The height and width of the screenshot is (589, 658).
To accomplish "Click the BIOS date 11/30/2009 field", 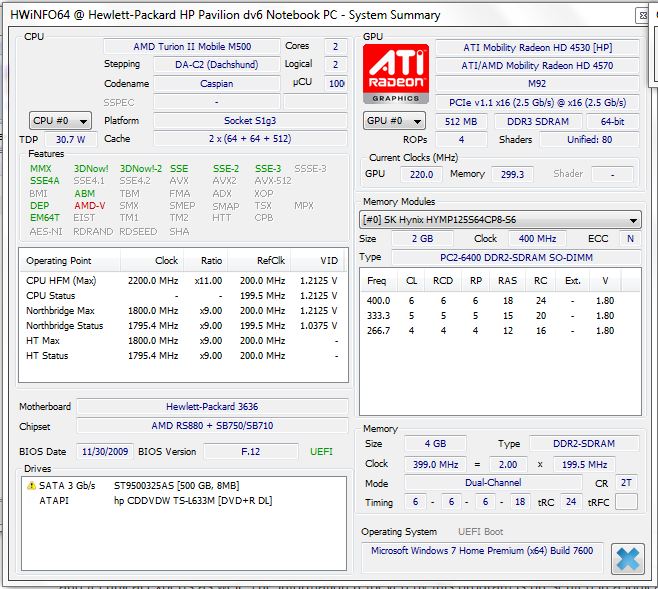I will 105,452.
